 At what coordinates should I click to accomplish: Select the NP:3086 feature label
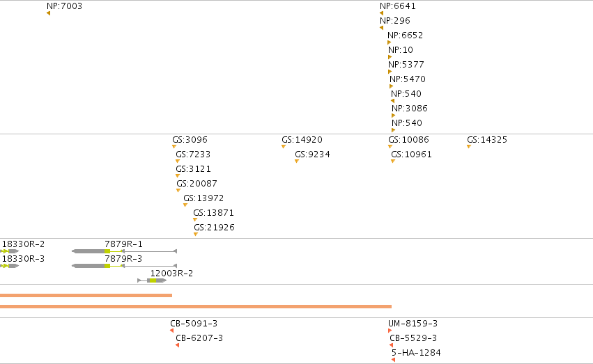coord(410,109)
